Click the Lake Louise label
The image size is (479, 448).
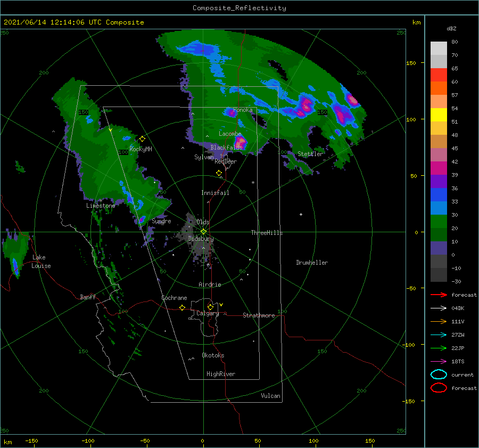click(x=41, y=262)
